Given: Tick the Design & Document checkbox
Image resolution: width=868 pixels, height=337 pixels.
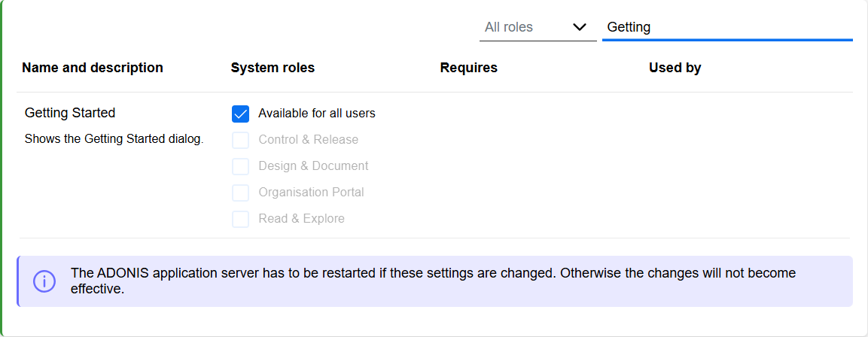Looking at the screenshot, I should [x=240, y=166].
